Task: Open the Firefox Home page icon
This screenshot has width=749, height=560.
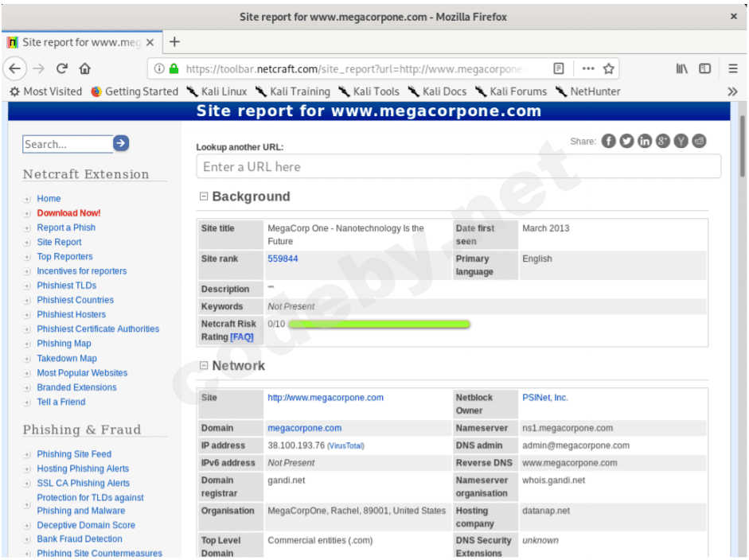Action: tap(85, 68)
